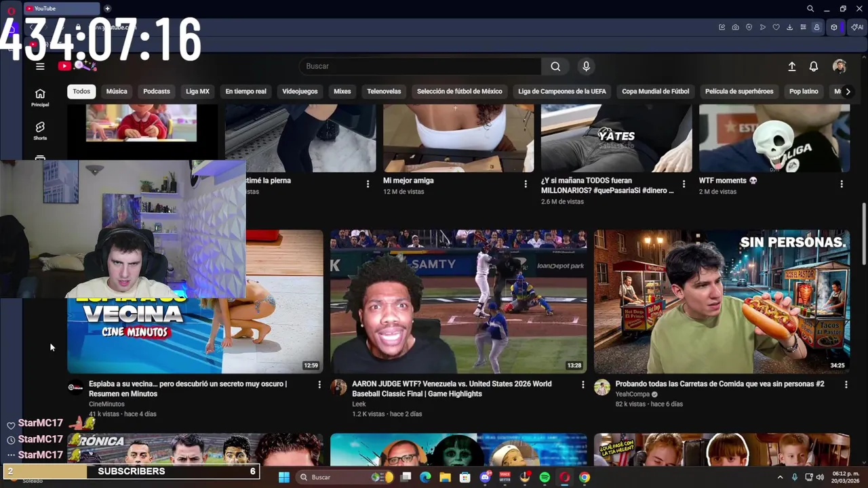
Task: Visit the YeahCompa channel name
Action: pos(633,394)
